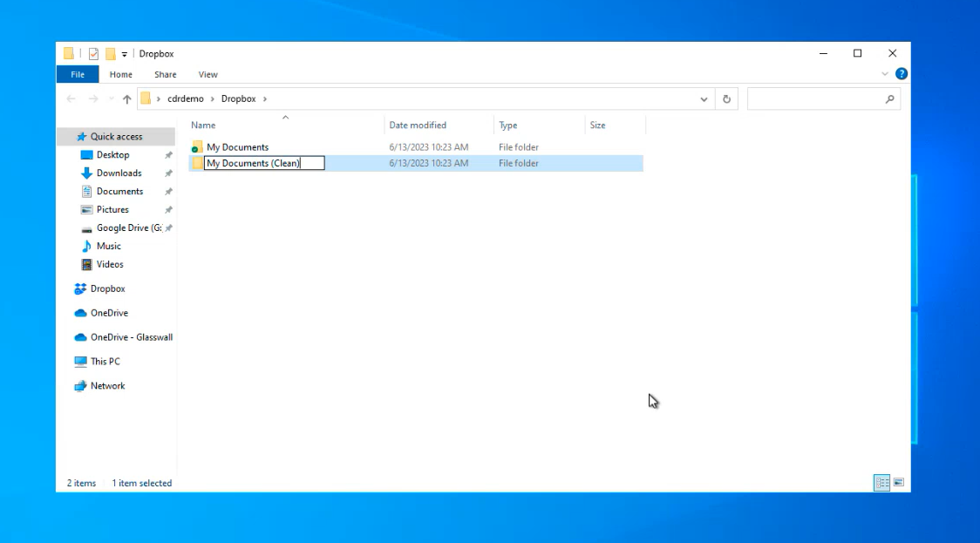Maximize the Dropbox Explorer window
980x543 pixels.
[x=858, y=54]
